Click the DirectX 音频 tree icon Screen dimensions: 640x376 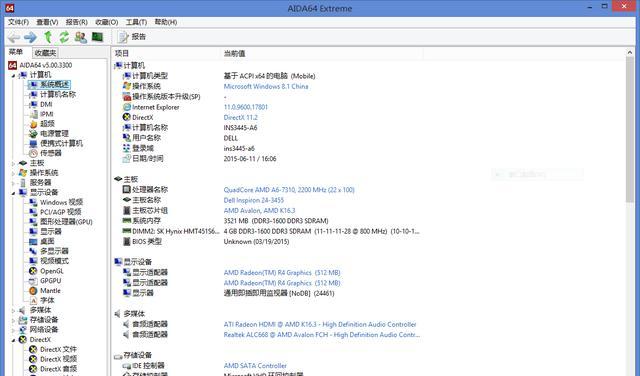pos(33,369)
